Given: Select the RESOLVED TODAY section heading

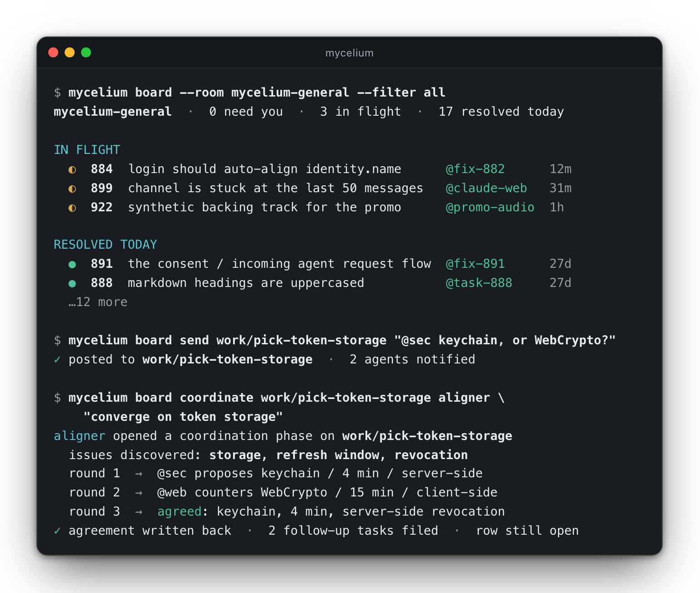Looking at the screenshot, I should click(x=105, y=245).
